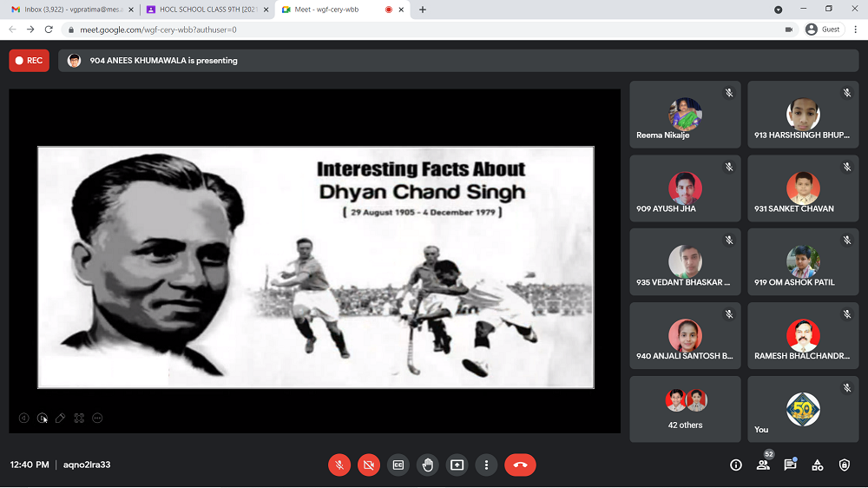Go to previous slide in presentation
This screenshot has height=488, width=868.
[24, 419]
